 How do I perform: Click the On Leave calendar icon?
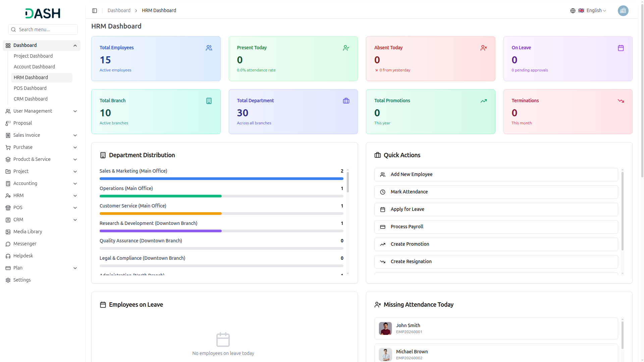click(621, 48)
